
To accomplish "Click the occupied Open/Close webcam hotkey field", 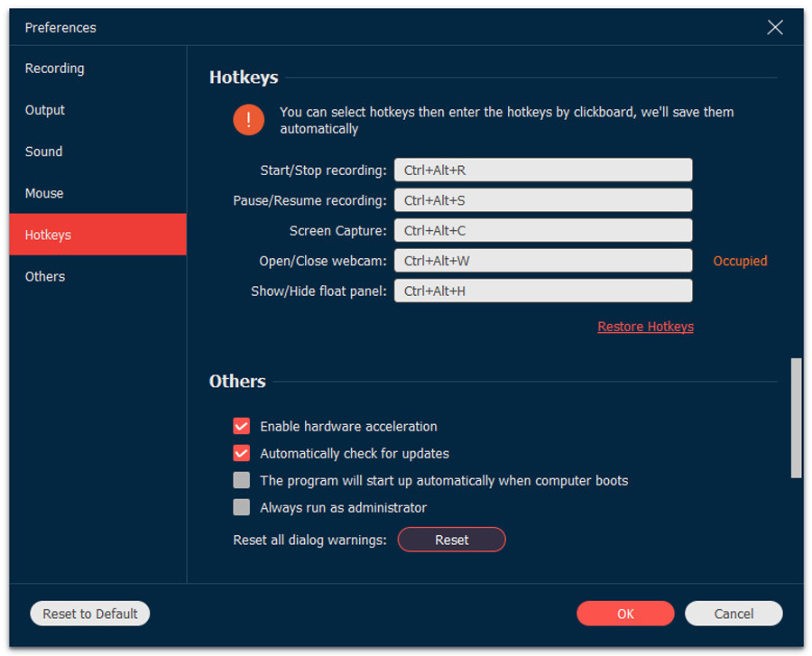I will point(543,260).
